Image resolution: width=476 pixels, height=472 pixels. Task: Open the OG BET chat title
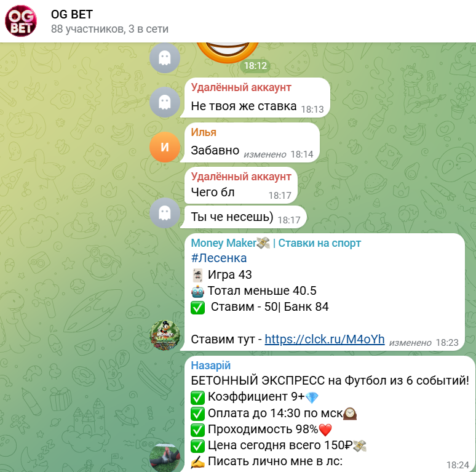click(x=71, y=14)
